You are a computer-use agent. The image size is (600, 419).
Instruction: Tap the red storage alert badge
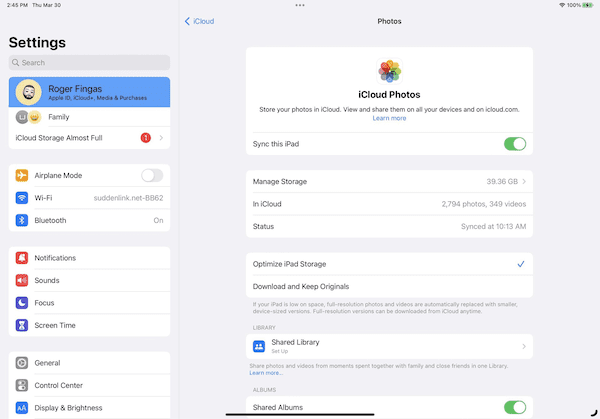click(x=146, y=138)
